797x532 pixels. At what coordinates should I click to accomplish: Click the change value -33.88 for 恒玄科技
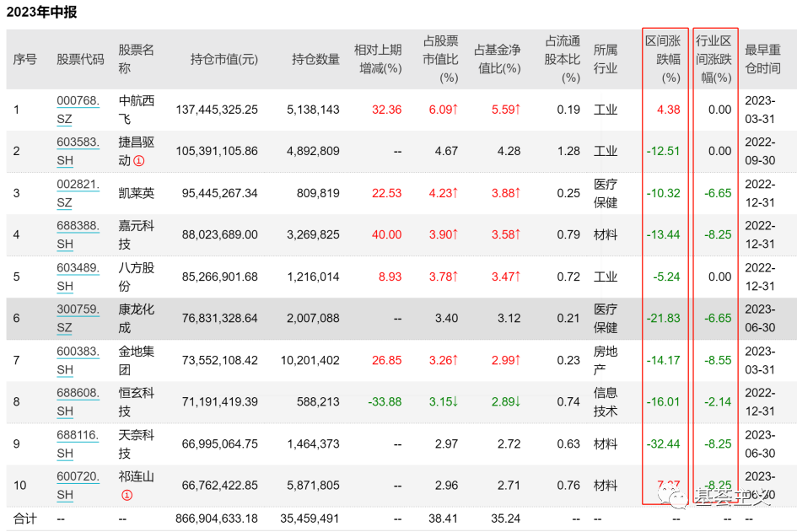click(x=385, y=402)
